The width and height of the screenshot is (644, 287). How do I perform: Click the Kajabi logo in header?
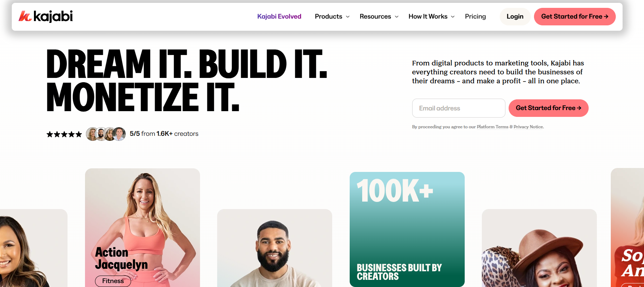pyautogui.click(x=46, y=16)
